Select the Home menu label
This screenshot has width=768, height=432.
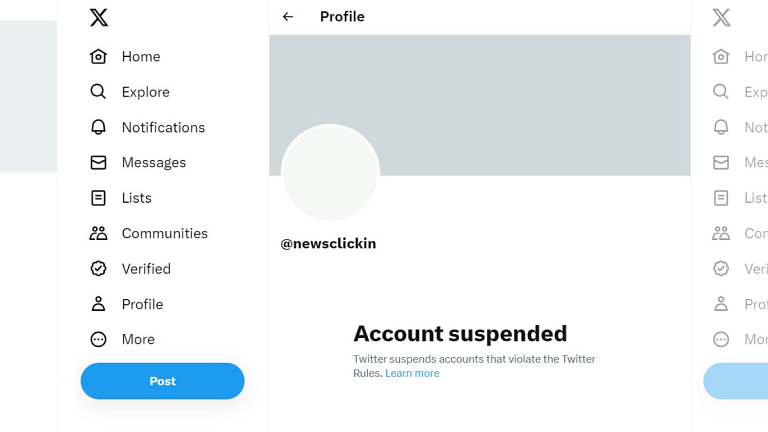pos(141,56)
